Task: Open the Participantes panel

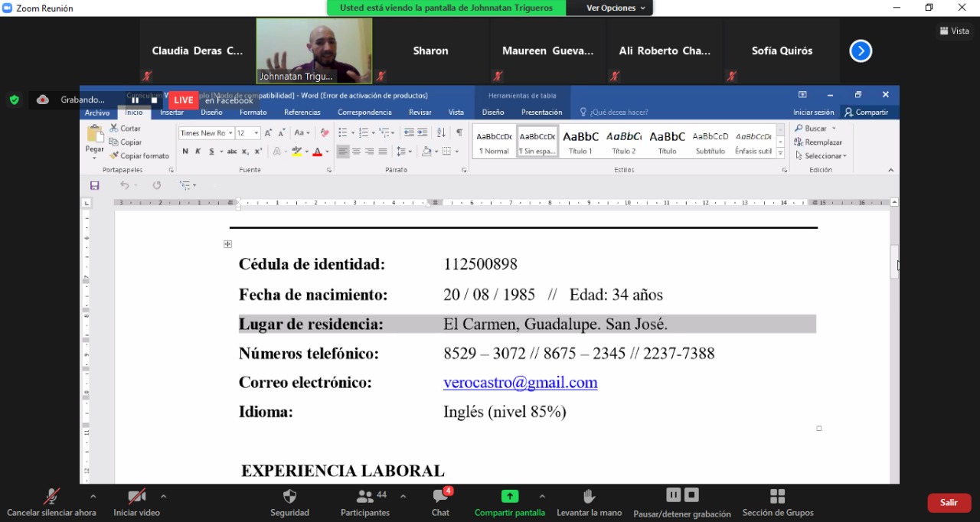Action: [x=365, y=497]
